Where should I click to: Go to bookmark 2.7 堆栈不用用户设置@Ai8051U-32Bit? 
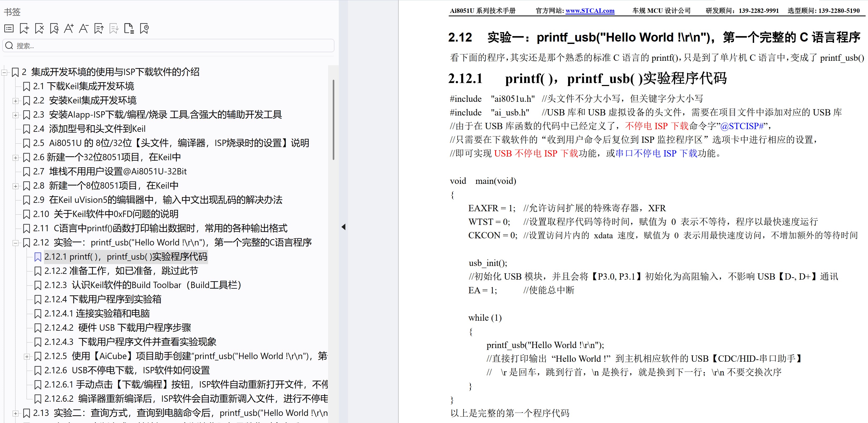point(110,172)
